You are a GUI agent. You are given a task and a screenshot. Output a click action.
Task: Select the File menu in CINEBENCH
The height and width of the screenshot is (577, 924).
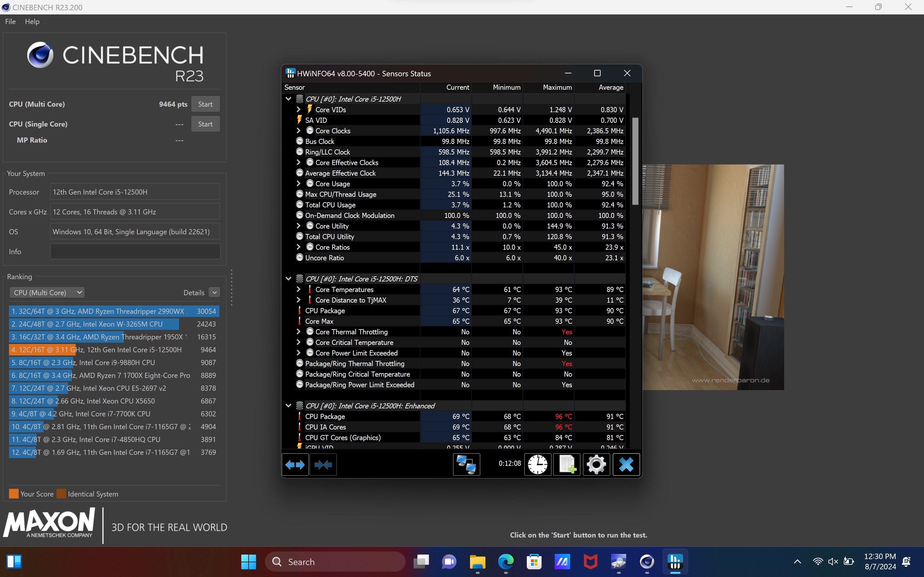[11, 21]
